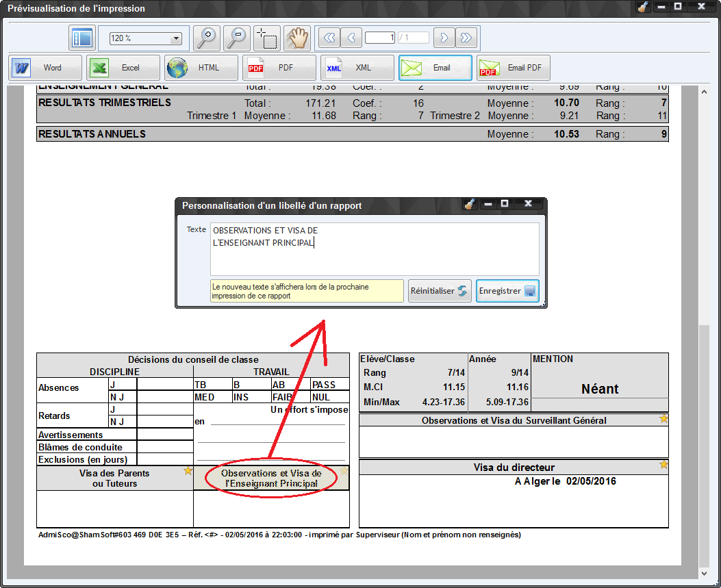Open the 120 % zoom dropdown
The image size is (721, 588).
pos(176,39)
